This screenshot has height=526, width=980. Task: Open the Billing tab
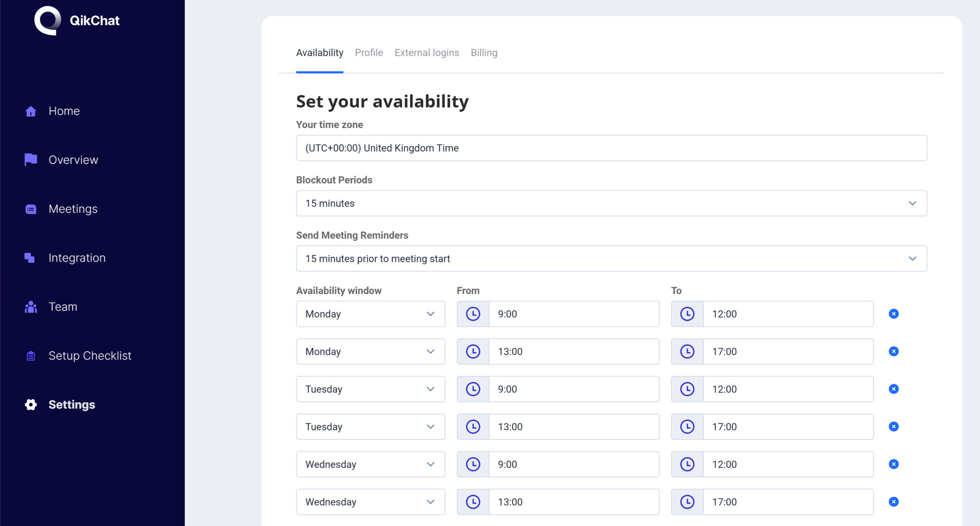coord(484,53)
